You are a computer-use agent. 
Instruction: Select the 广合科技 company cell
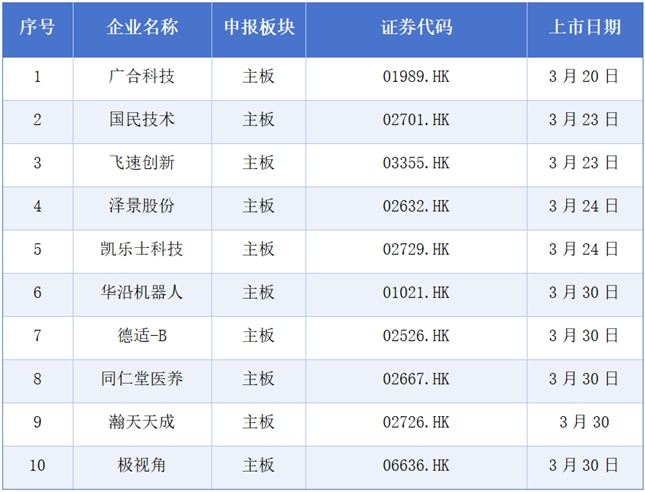[142, 76]
